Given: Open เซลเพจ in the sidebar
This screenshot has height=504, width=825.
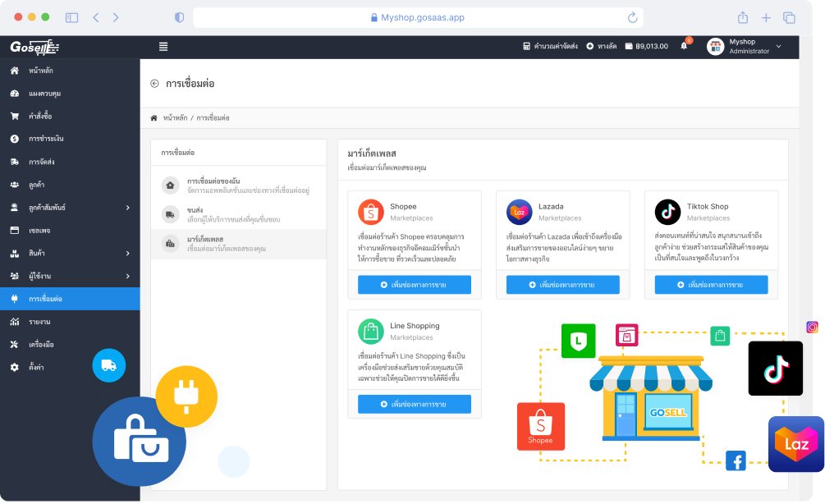Looking at the screenshot, I should [70, 231].
